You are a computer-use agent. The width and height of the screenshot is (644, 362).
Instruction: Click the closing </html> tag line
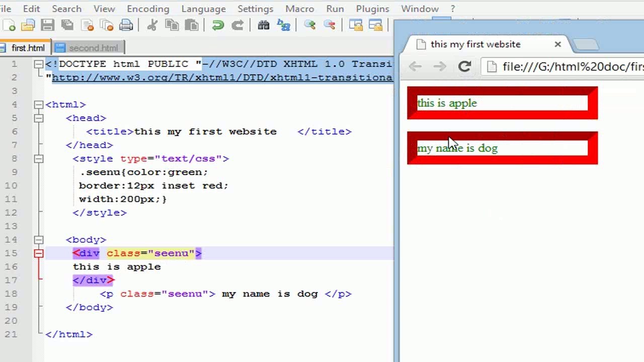pos(69,334)
